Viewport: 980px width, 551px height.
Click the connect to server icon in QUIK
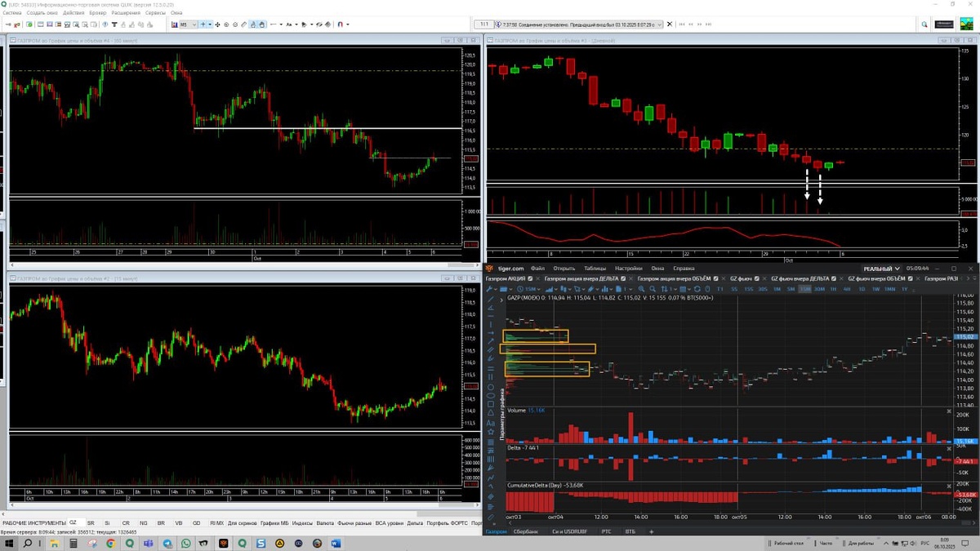(8, 24)
